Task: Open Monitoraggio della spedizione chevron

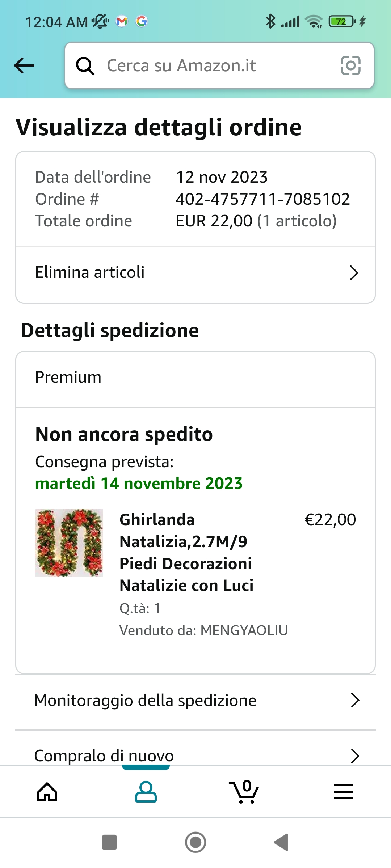Action: tap(355, 701)
